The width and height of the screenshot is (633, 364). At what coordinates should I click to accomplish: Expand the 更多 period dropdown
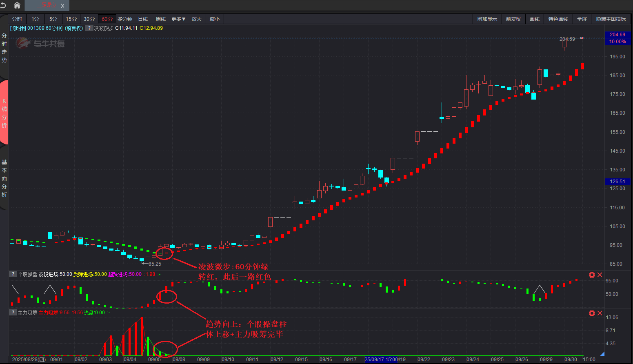[x=178, y=19]
